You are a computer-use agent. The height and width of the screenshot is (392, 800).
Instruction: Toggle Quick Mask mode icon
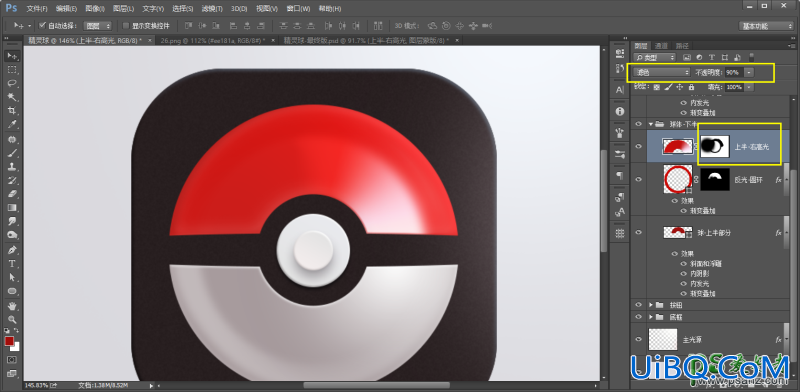12,360
